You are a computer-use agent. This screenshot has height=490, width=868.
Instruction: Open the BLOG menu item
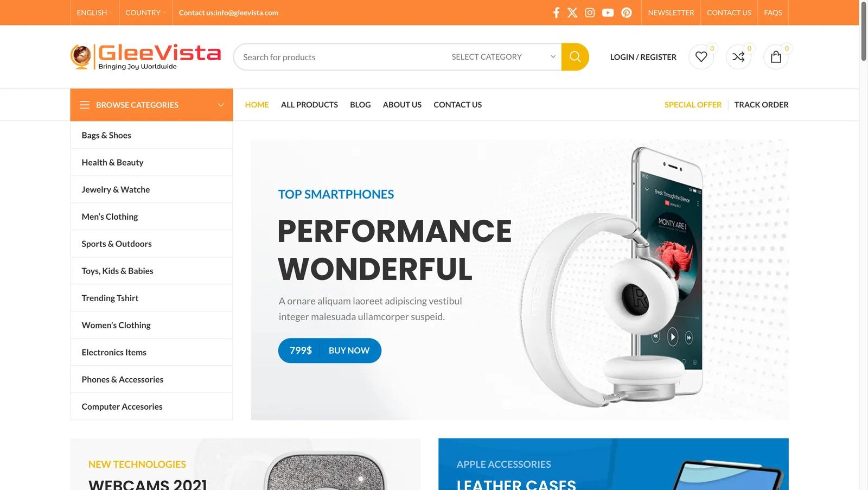coord(360,105)
